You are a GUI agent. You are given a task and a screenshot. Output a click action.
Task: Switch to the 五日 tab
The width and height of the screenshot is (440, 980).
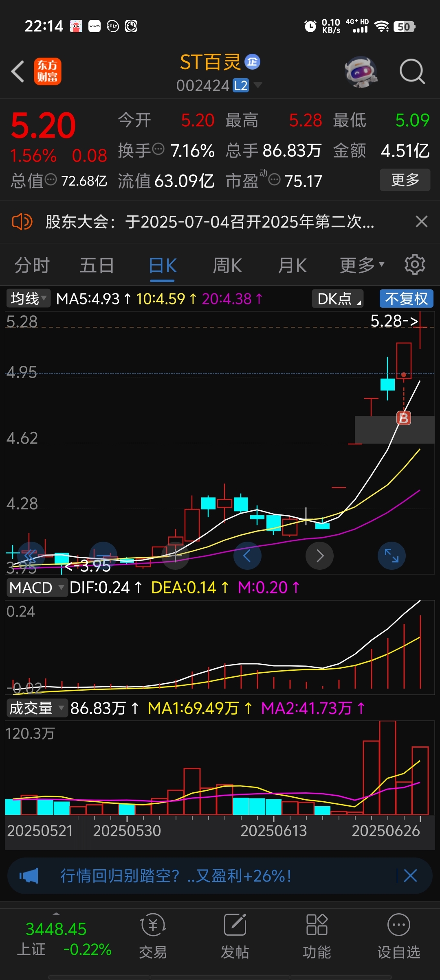click(97, 266)
